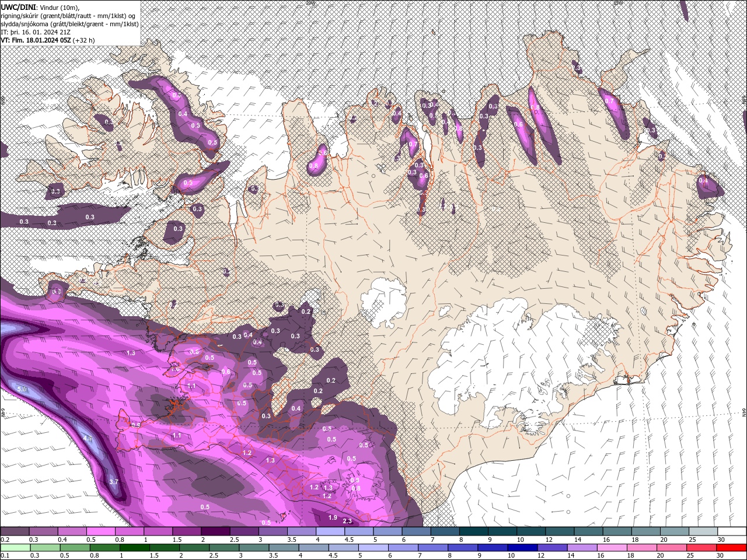
Task: Click the '(+32 h)' forecast offset text
Action: 84,40
